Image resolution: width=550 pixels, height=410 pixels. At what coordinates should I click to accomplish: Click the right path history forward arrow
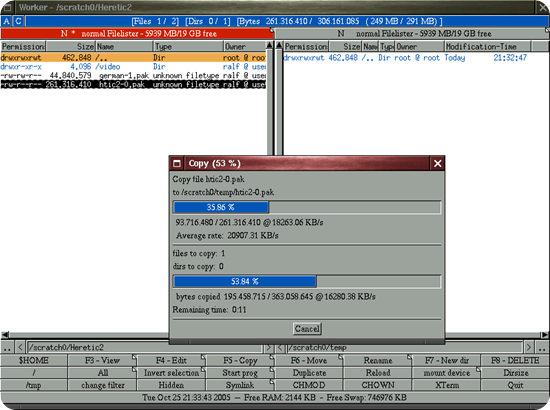click(x=529, y=348)
